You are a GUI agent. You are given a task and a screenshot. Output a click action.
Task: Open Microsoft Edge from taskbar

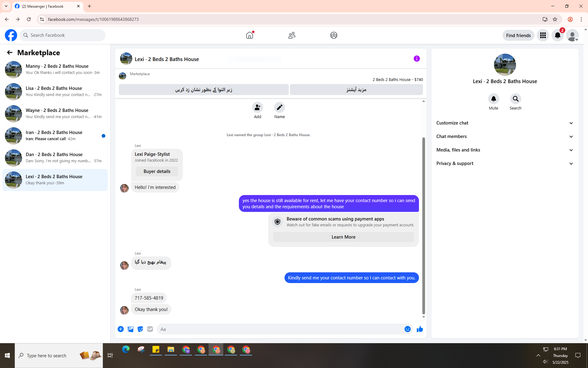coord(126,349)
